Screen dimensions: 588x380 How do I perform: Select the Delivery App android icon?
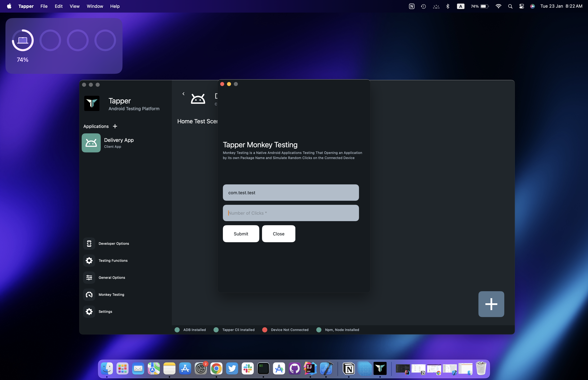tap(91, 143)
